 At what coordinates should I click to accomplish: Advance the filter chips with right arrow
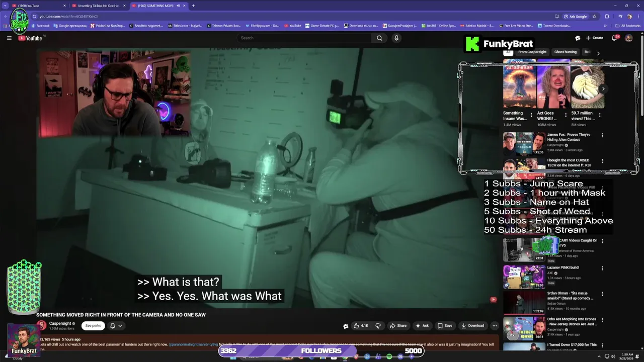(598, 53)
